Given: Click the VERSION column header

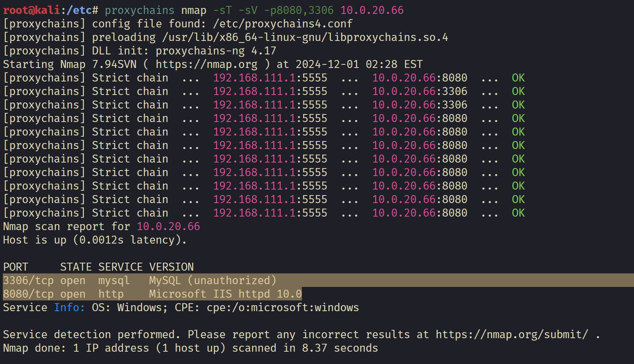Looking at the screenshot, I should tap(171, 267).
